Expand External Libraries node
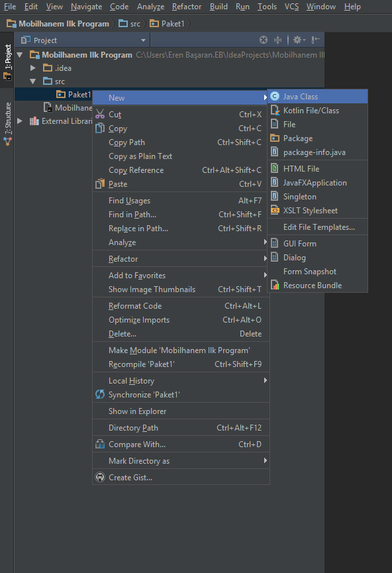The width and height of the screenshot is (392, 573). pyautogui.click(x=20, y=121)
